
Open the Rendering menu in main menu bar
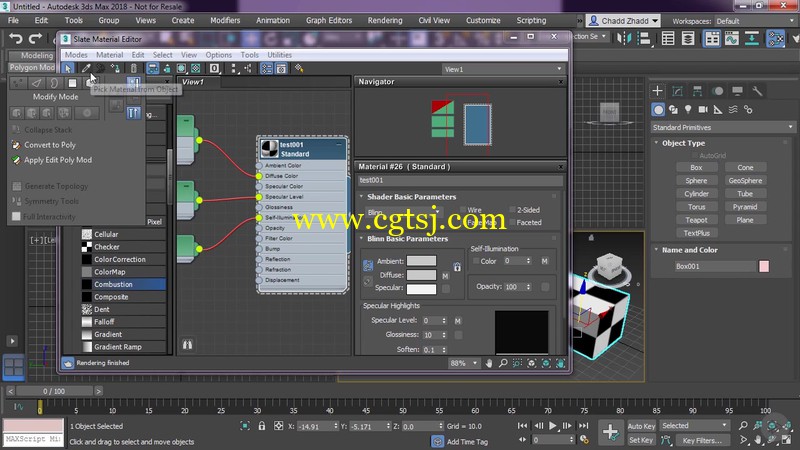(385, 20)
